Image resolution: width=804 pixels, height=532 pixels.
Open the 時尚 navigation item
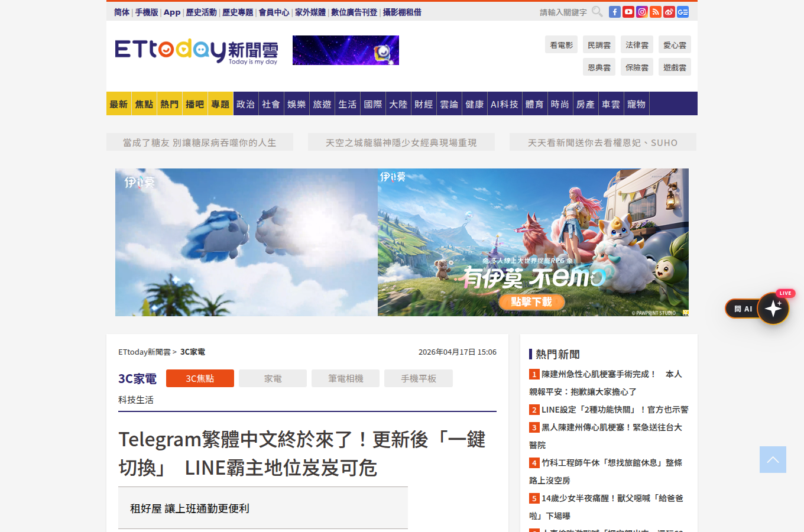point(560,104)
